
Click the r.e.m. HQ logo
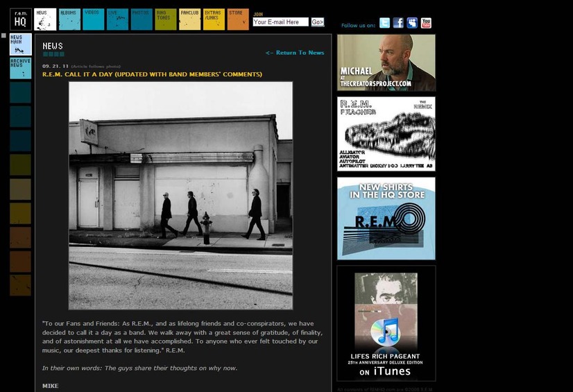point(21,19)
